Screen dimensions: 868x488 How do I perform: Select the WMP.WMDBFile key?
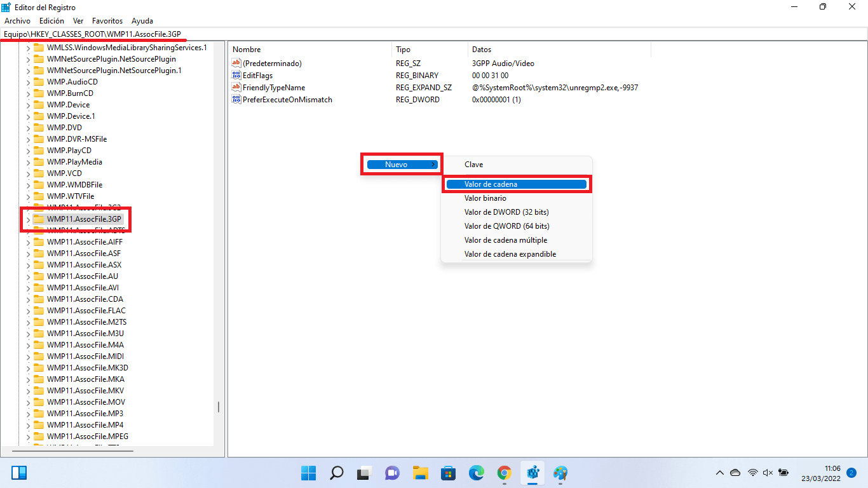(x=74, y=185)
